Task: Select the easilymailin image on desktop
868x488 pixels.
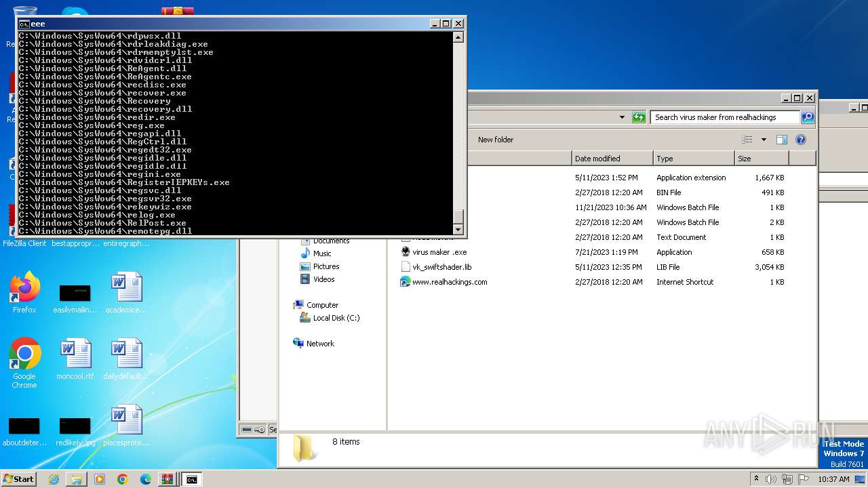Action: 75,298
